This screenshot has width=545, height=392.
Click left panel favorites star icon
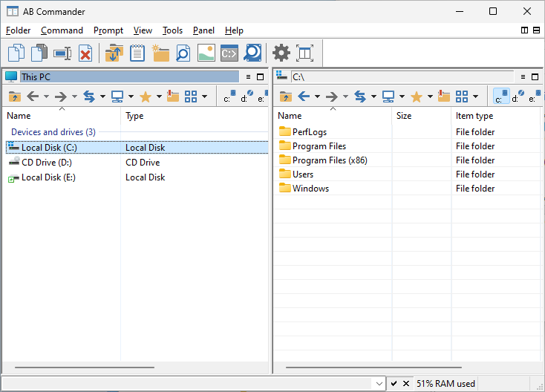click(146, 97)
